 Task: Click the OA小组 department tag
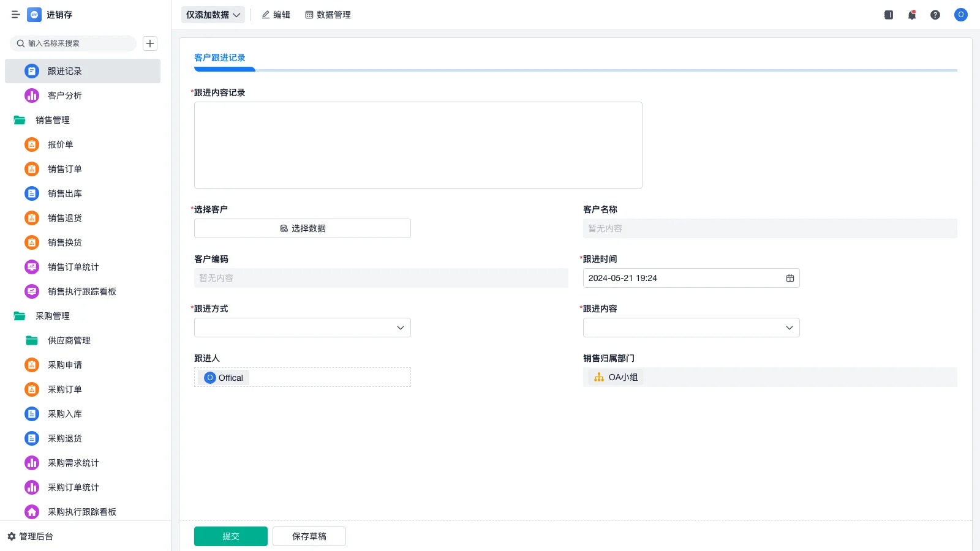(616, 377)
